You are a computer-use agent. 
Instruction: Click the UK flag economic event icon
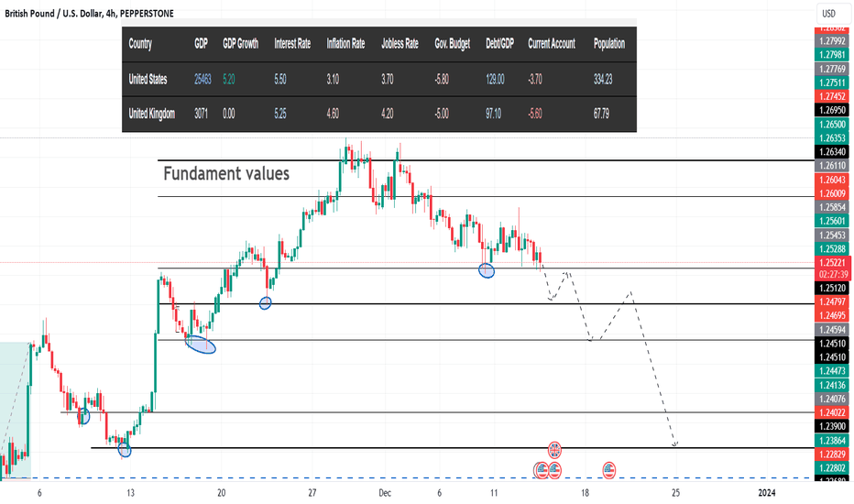tap(554, 450)
